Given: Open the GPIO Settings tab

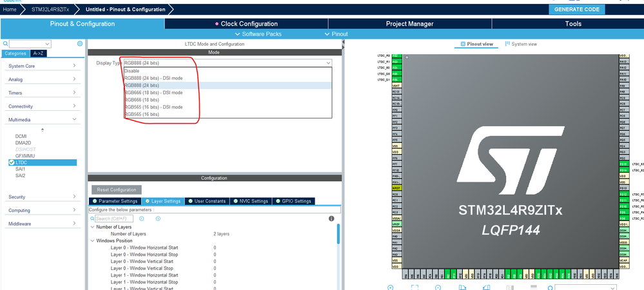Looking at the screenshot, I should (x=293, y=201).
